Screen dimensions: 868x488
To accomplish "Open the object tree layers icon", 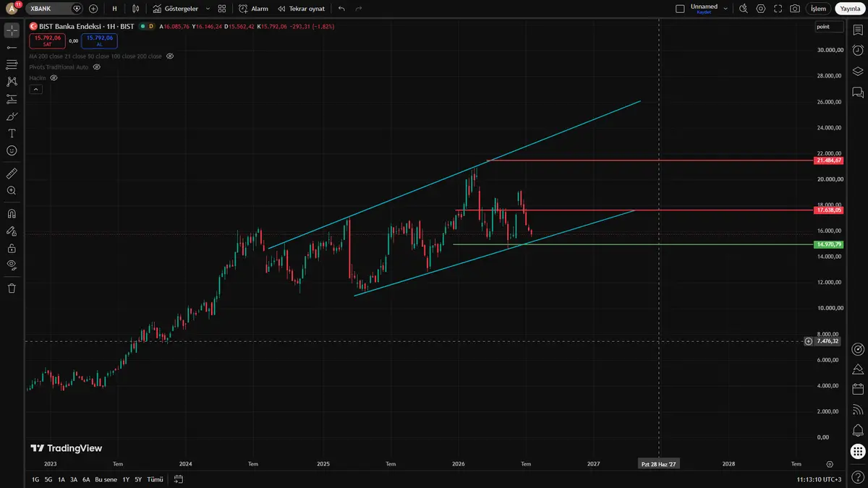I will (858, 72).
